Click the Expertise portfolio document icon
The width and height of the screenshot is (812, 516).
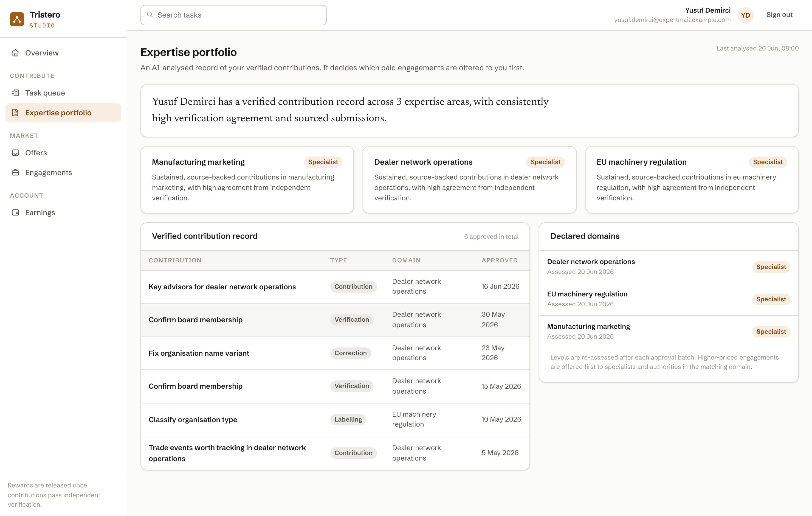pyautogui.click(x=15, y=113)
